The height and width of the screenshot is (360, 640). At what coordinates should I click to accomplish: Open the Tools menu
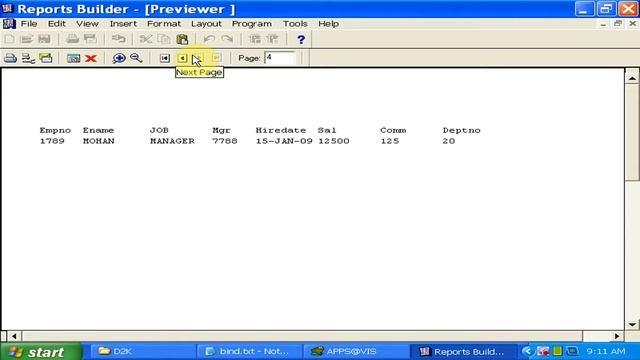(295, 24)
